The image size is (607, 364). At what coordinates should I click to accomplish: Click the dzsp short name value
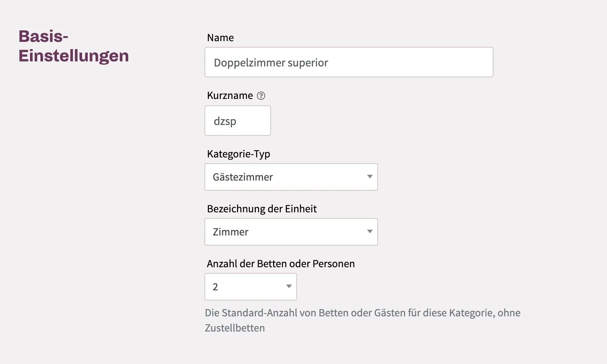click(x=225, y=121)
